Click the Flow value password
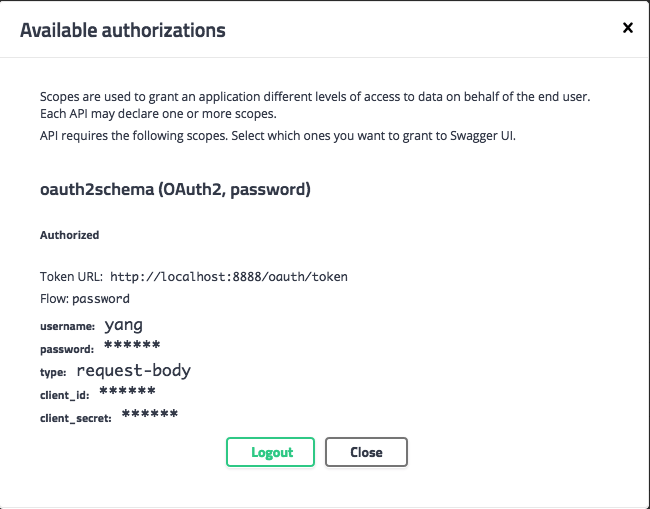This screenshot has width=650, height=509. tap(101, 299)
